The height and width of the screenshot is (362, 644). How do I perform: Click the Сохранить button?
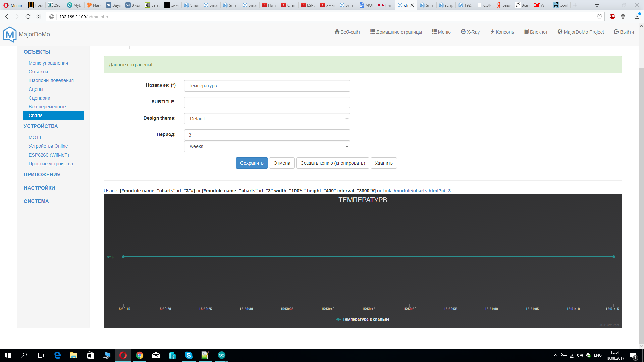pos(252,163)
